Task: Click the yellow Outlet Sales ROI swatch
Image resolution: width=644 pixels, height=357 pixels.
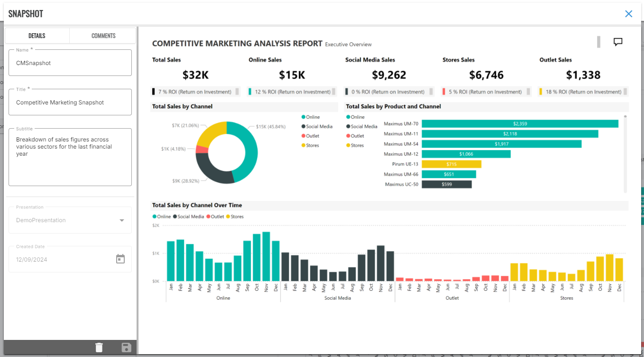Action: [x=541, y=92]
